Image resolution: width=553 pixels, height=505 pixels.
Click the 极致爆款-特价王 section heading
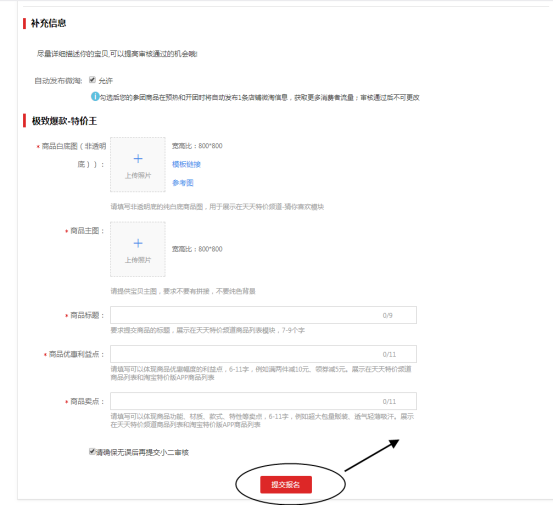pyautogui.click(x=64, y=121)
